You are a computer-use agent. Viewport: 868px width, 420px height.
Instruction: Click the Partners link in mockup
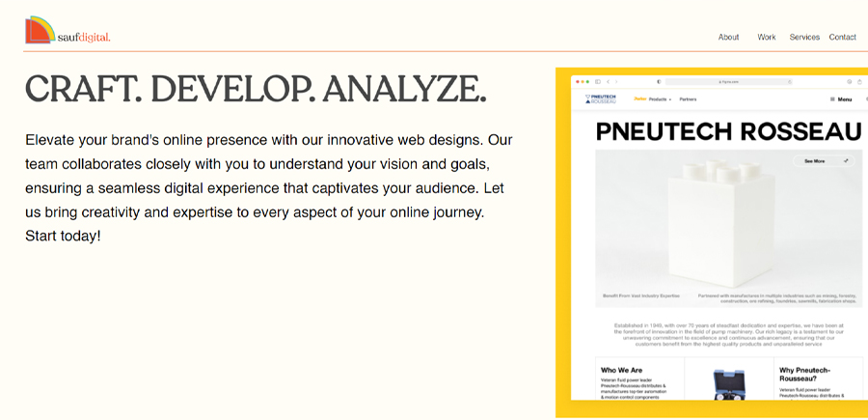[688, 98]
